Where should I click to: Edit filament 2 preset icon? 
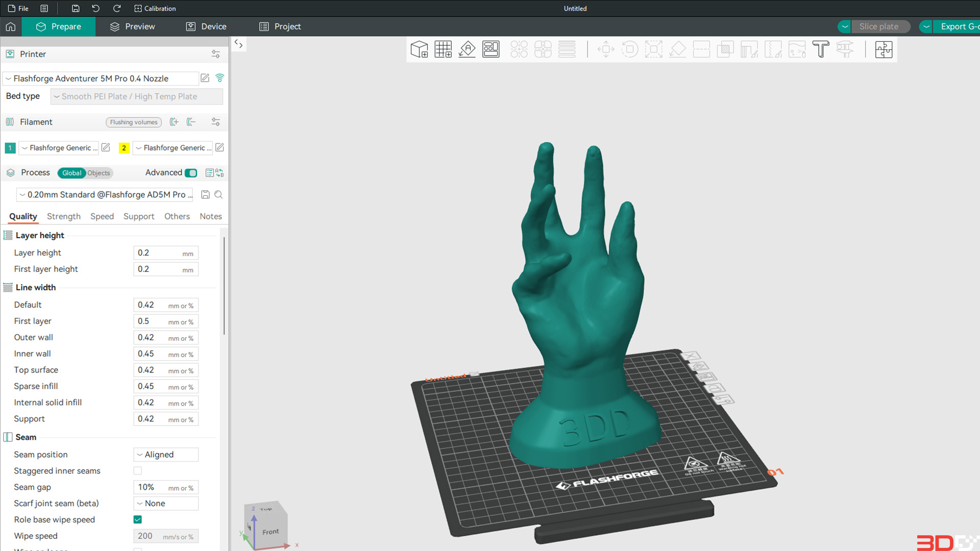220,147
